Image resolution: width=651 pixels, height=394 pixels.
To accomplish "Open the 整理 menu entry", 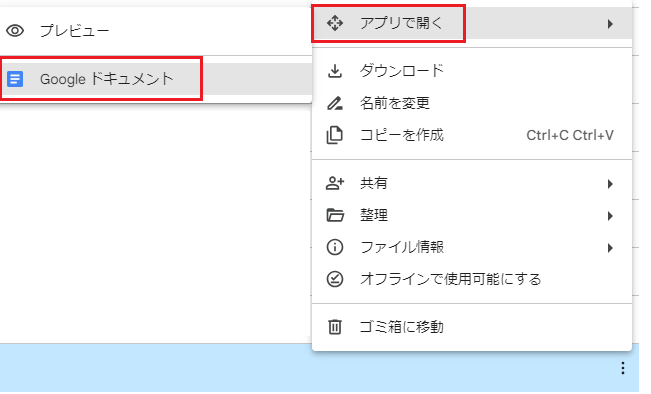I will click(472, 215).
